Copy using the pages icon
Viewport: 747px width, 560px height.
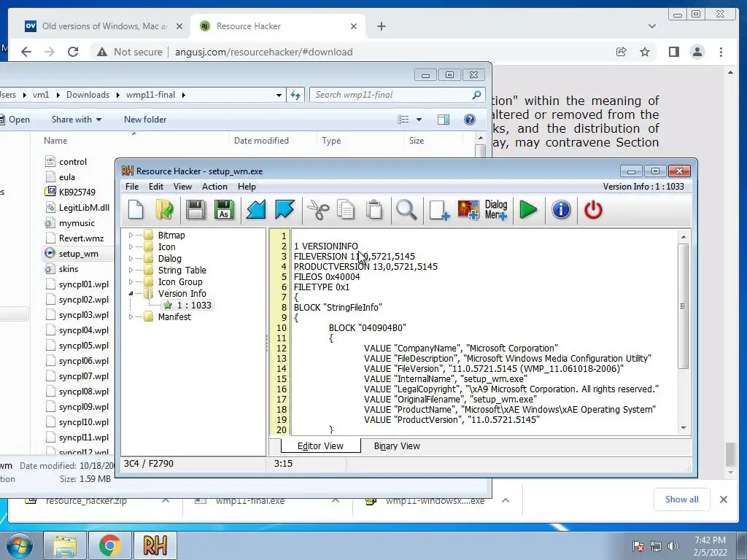point(346,210)
